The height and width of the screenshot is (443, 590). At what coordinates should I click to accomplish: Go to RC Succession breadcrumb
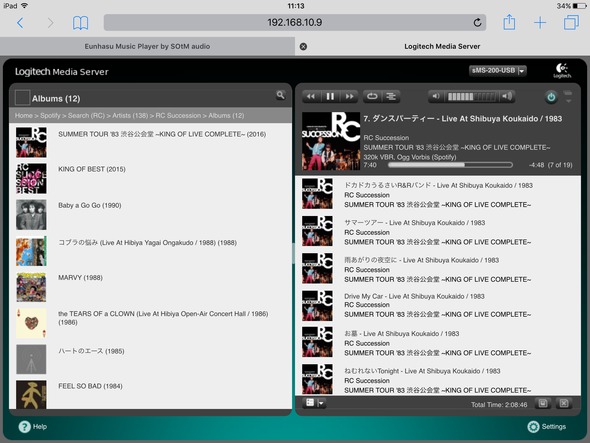178,116
